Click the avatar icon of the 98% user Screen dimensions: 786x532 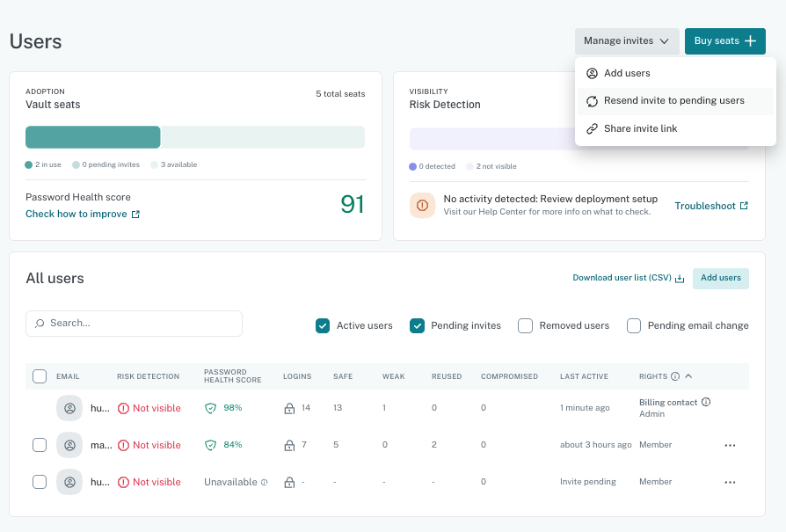click(69, 408)
